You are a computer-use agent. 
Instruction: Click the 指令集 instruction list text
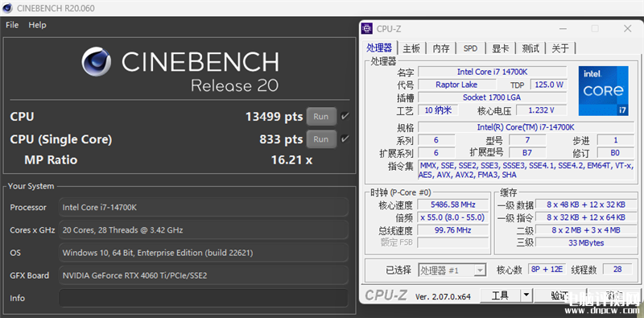526,170
